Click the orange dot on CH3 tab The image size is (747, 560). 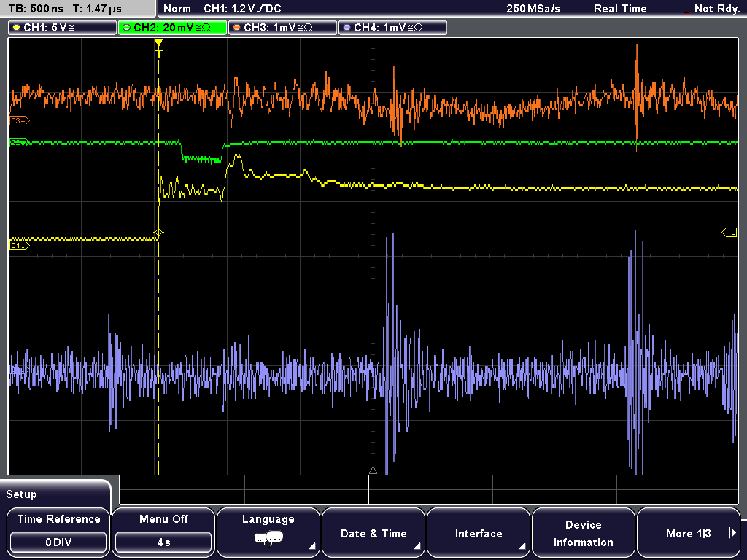[x=237, y=28]
